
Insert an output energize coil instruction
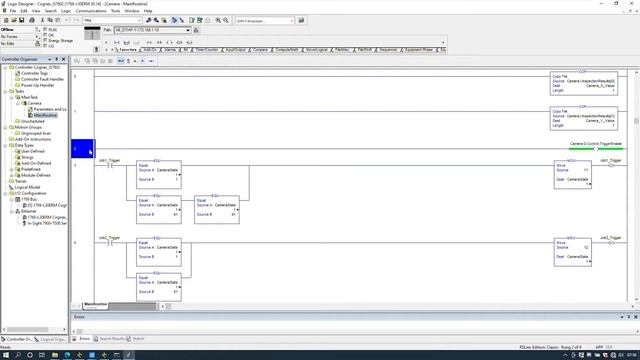[x=169, y=42]
